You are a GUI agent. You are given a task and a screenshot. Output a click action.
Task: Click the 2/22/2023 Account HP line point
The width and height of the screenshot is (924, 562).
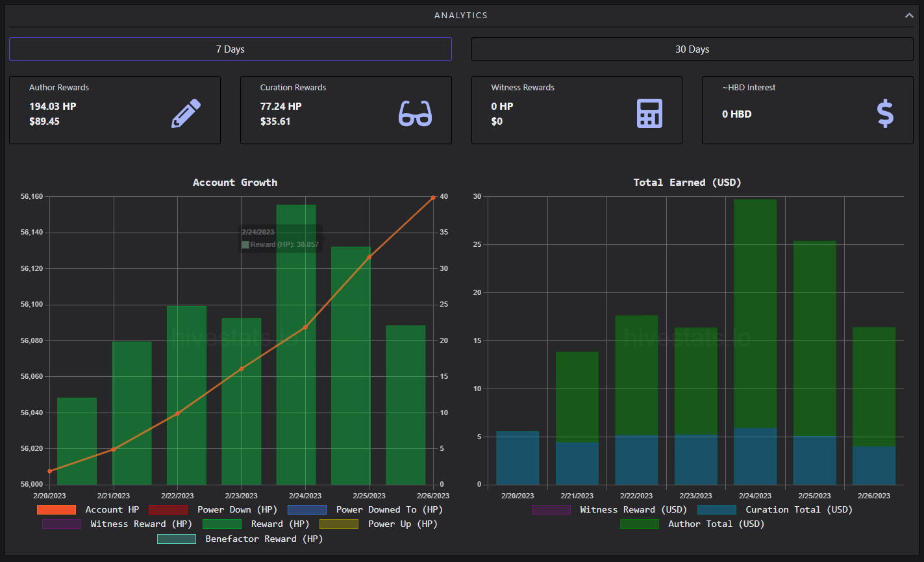(x=177, y=413)
